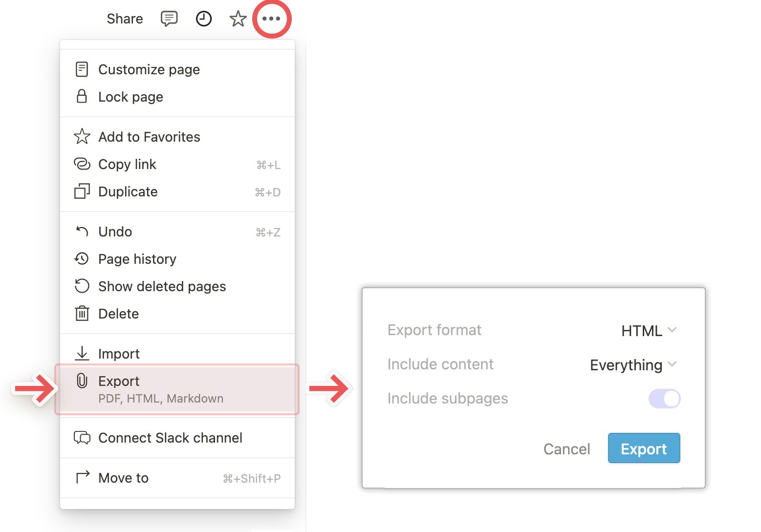Select Export menu entry label

[119, 381]
